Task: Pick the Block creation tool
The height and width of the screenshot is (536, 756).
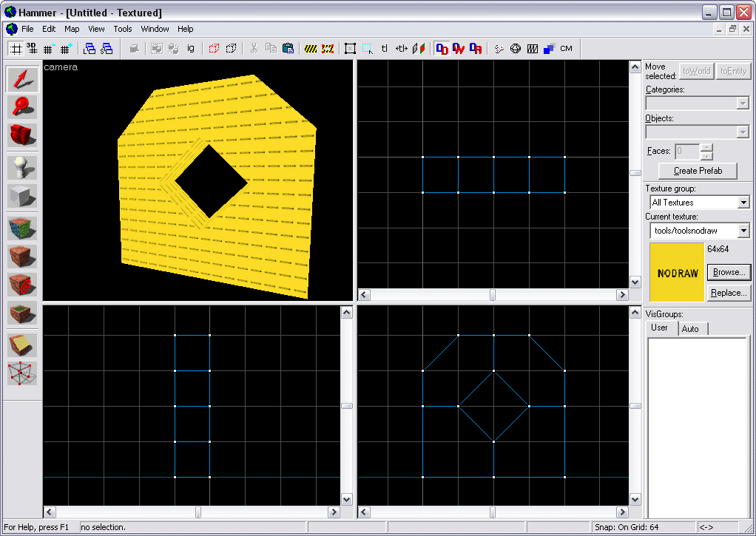Action: [x=22, y=196]
